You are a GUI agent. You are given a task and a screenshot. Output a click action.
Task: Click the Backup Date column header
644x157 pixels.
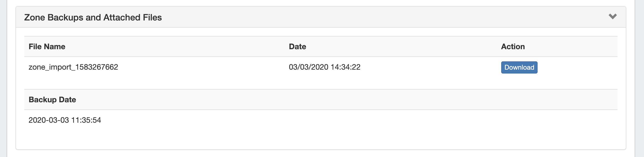point(52,100)
